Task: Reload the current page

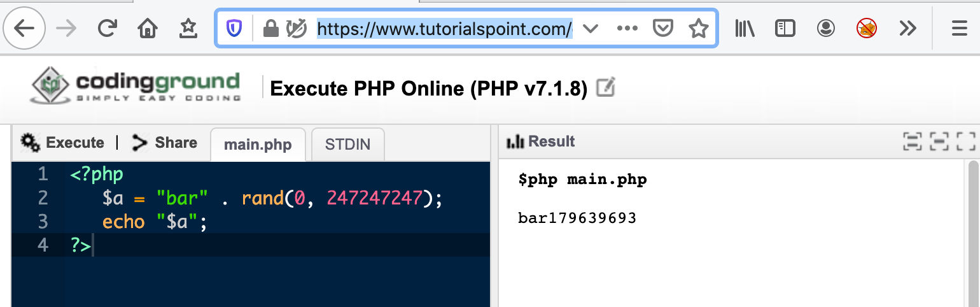Action: pos(107,29)
